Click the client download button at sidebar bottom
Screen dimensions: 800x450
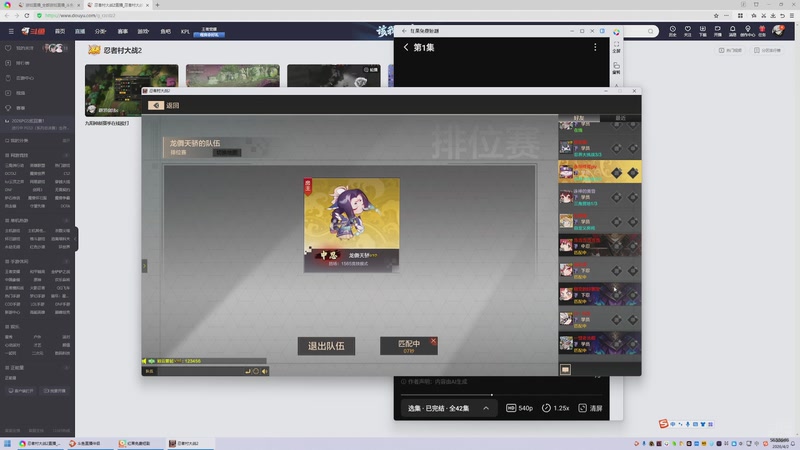coord(21,391)
